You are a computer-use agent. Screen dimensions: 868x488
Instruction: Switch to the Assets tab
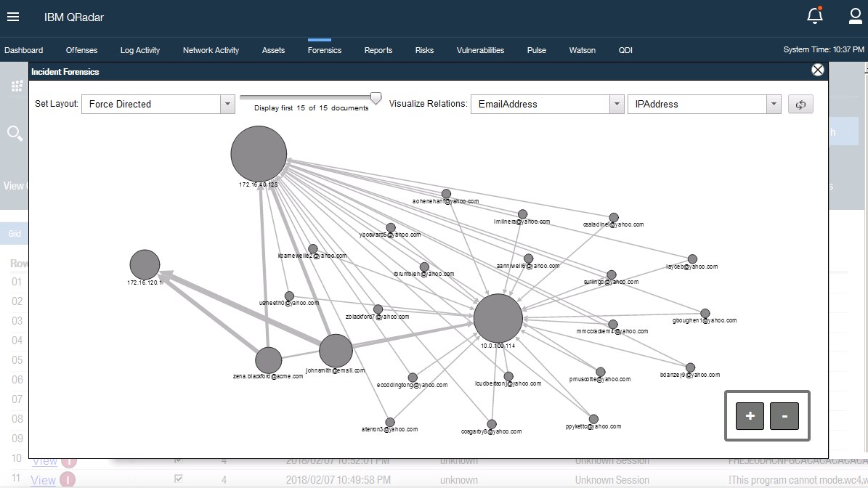pyautogui.click(x=273, y=50)
